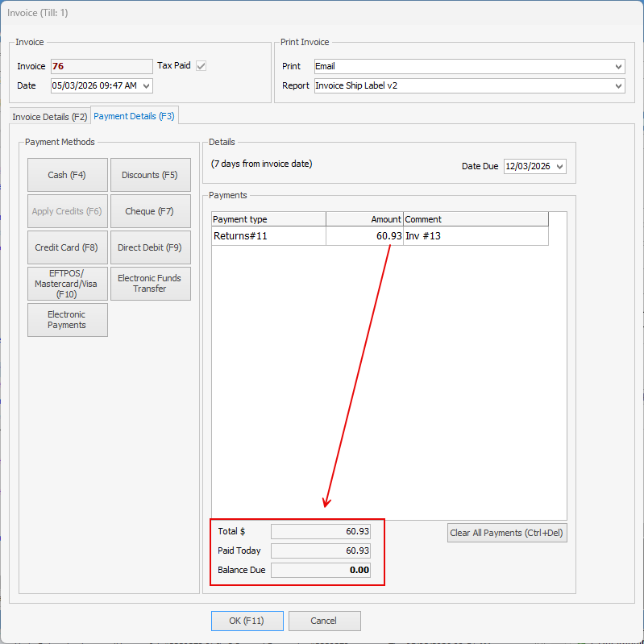Click the Payment type column header

click(268, 219)
